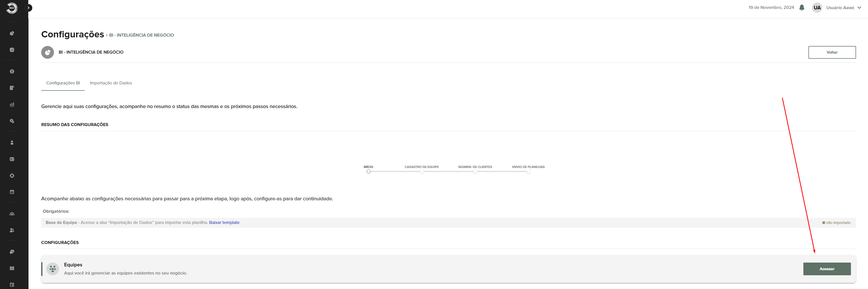Switch to Importação de Dados tab
This screenshot has width=868, height=289.
(111, 83)
